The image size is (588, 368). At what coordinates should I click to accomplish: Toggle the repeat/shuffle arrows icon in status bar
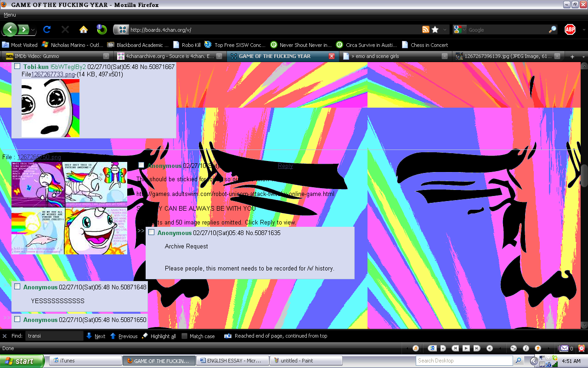point(514,348)
